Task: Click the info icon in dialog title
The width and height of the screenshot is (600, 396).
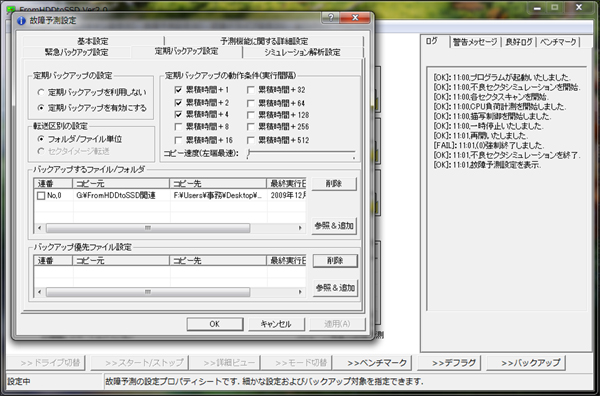Action: pyautogui.click(x=21, y=21)
